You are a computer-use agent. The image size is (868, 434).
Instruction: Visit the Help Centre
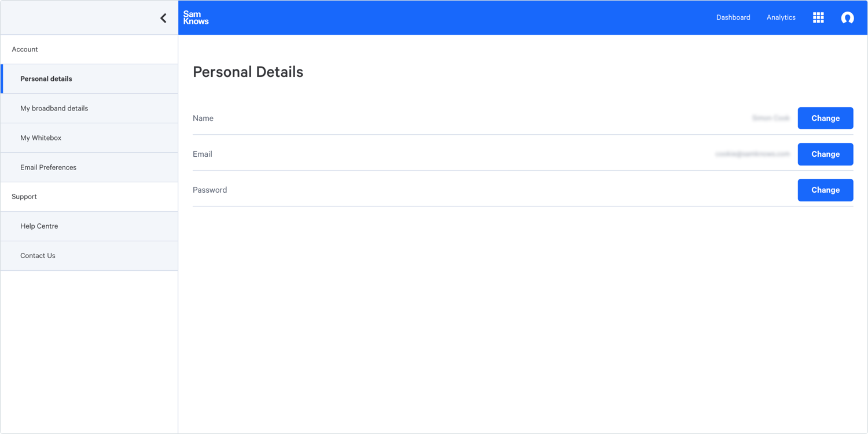(39, 226)
